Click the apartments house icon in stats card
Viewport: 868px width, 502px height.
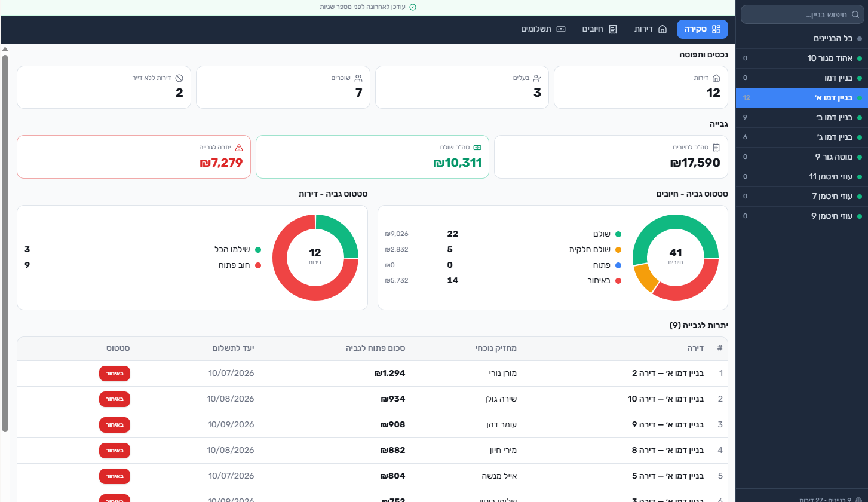[x=716, y=78]
